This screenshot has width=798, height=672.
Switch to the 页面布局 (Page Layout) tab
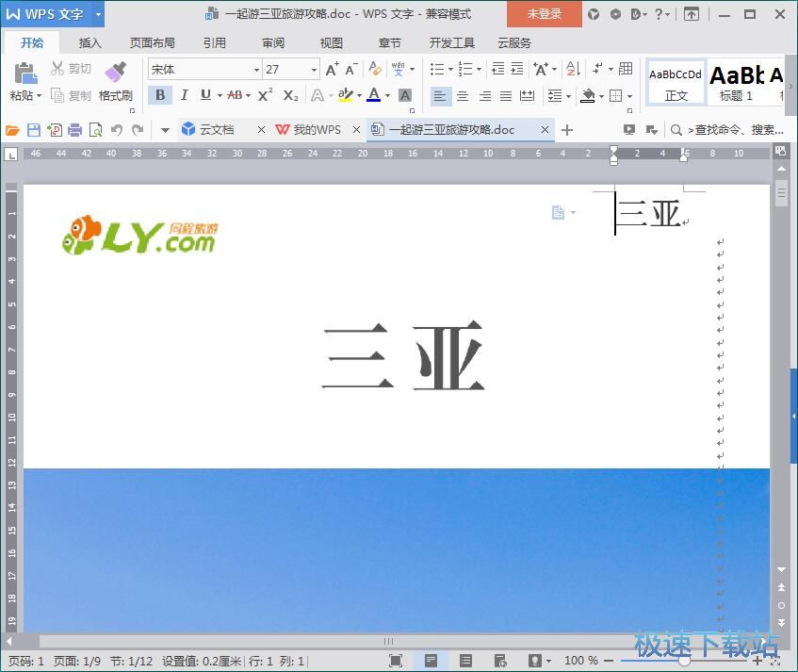pyautogui.click(x=153, y=43)
